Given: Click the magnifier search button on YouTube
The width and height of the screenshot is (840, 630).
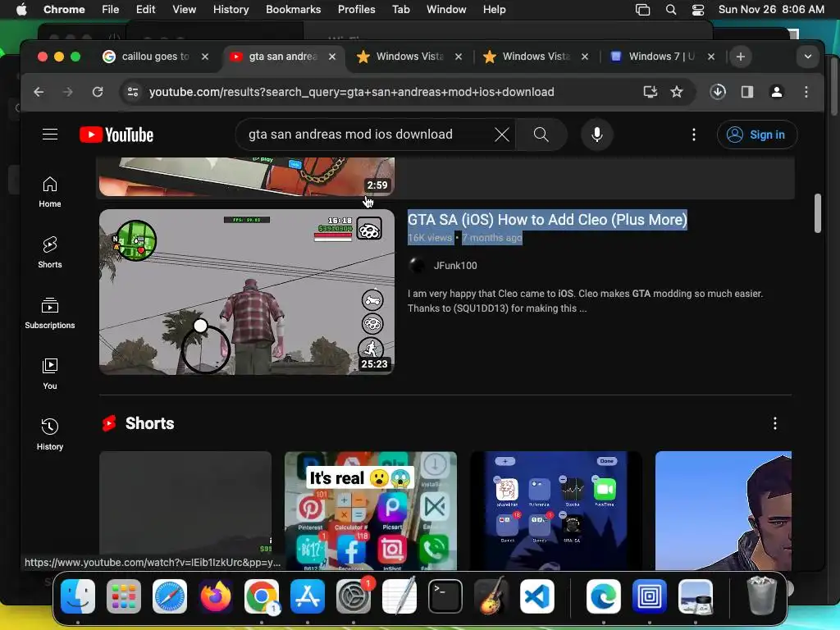Looking at the screenshot, I should (541, 135).
